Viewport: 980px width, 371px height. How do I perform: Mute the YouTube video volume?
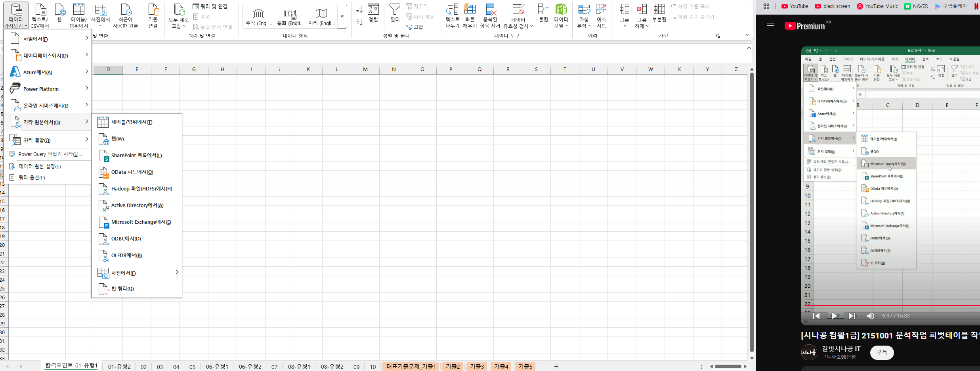pos(870,316)
